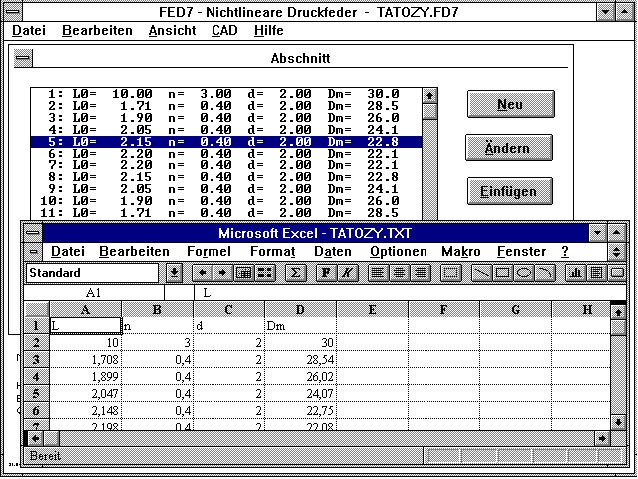Viewport: 638px width, 479px height.
Task: Apply center text alignment
Action: point(399,272)
